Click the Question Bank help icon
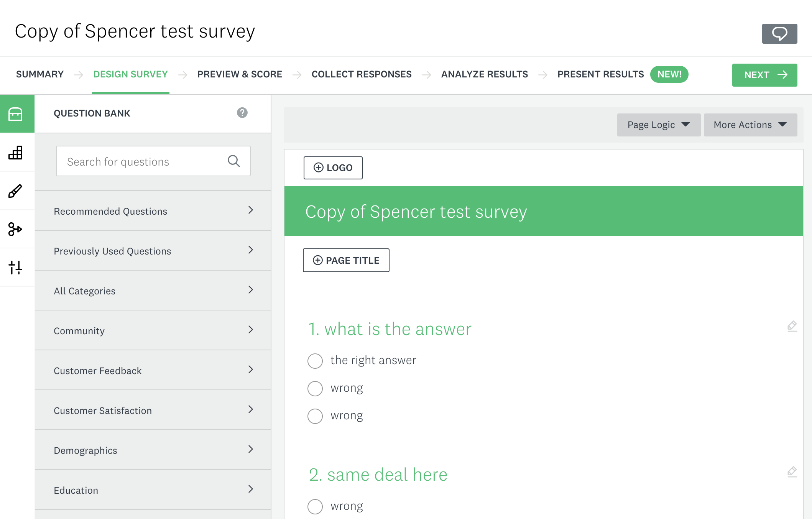The width and height of the screenshot is (812, 519). 242,113
